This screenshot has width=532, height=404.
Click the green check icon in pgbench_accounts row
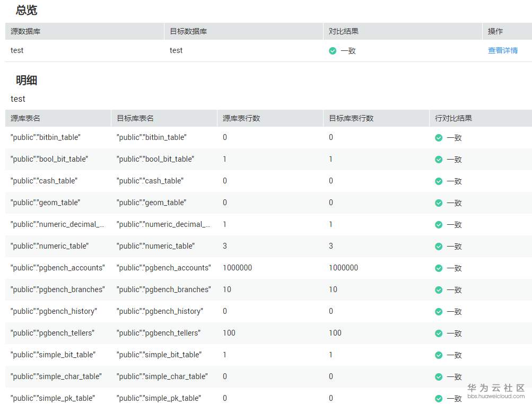coord(439,268)
